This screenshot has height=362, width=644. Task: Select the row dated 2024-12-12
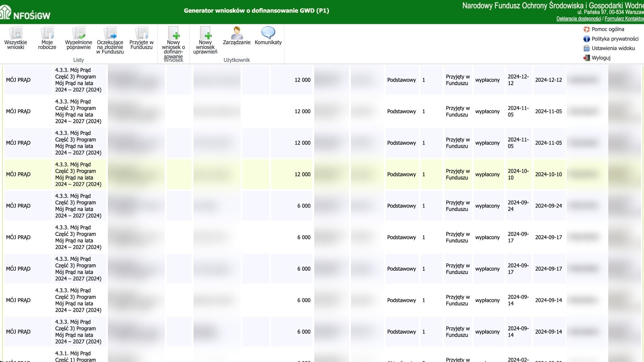[x=322, y=80]
